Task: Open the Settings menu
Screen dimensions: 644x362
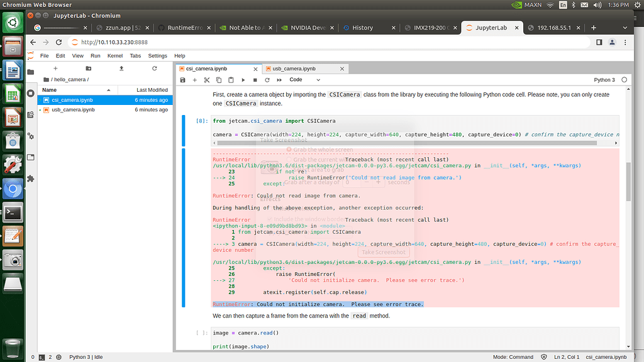Action: click(x=157, y=56)
